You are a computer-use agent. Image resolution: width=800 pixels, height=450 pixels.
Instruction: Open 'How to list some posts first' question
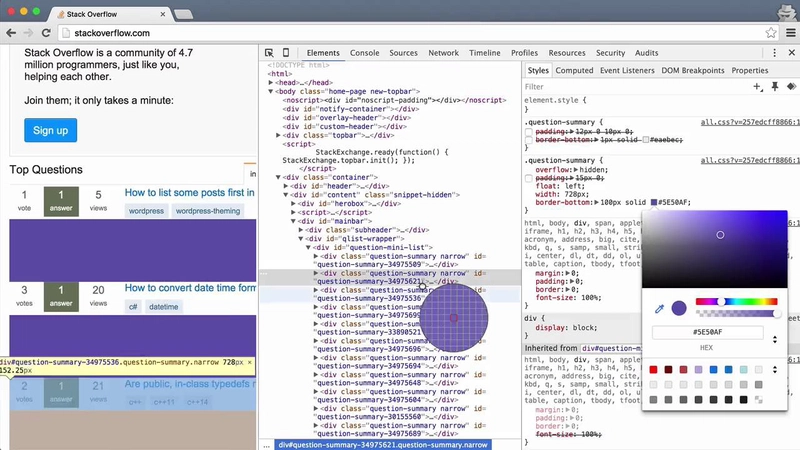point(189,192)
